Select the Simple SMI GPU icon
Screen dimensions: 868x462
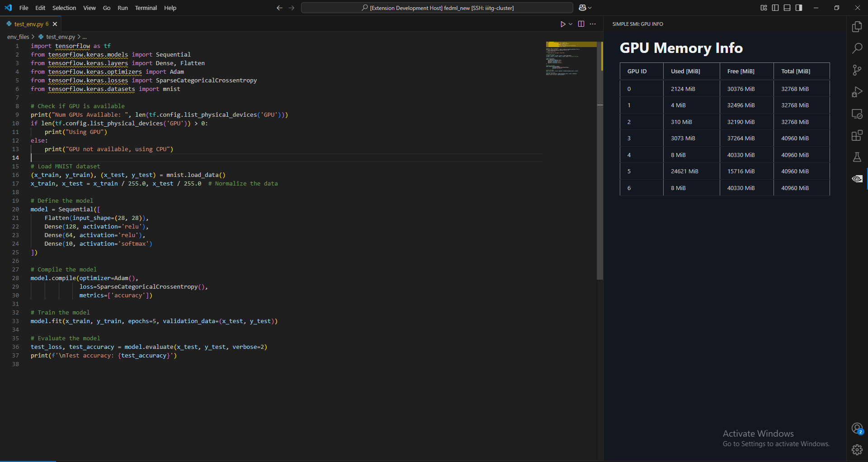coord(857,179)
